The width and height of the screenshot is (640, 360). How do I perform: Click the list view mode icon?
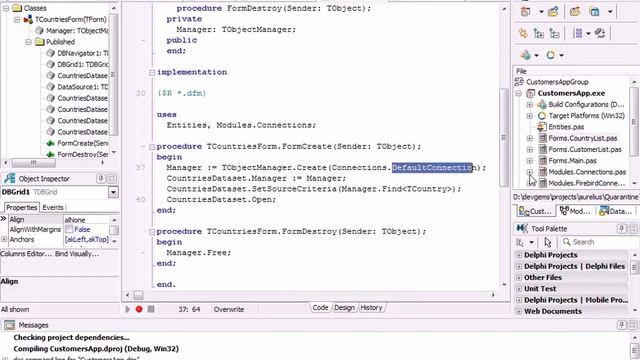[577, 33]
